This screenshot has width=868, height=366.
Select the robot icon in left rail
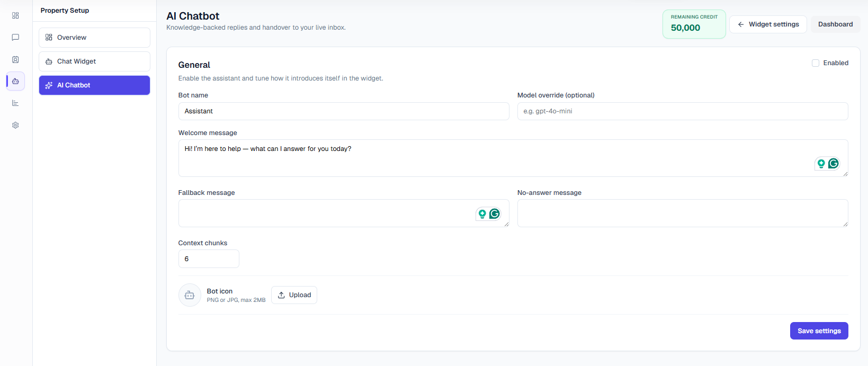click(15, 81)
